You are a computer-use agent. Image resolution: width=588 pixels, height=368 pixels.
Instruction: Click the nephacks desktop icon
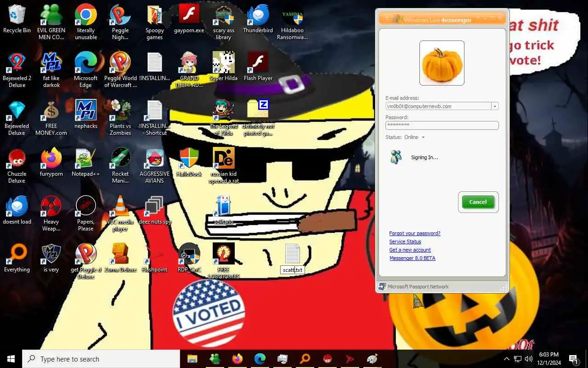point(86,114)
